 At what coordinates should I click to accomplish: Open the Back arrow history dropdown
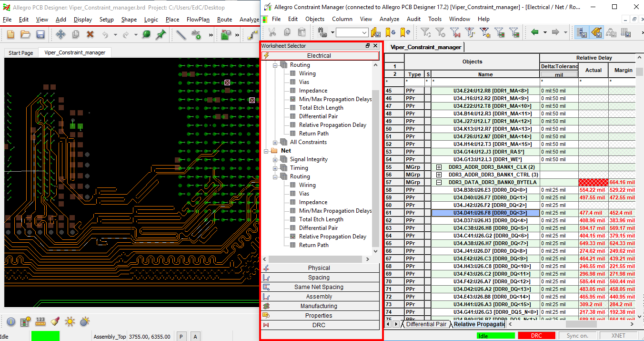coord(545,32)
